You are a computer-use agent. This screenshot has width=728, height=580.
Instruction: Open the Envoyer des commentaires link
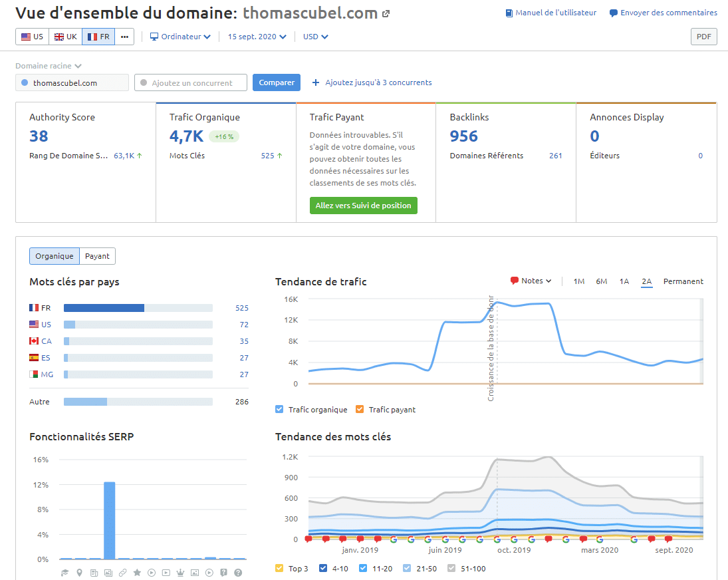(x=669, y=13)
